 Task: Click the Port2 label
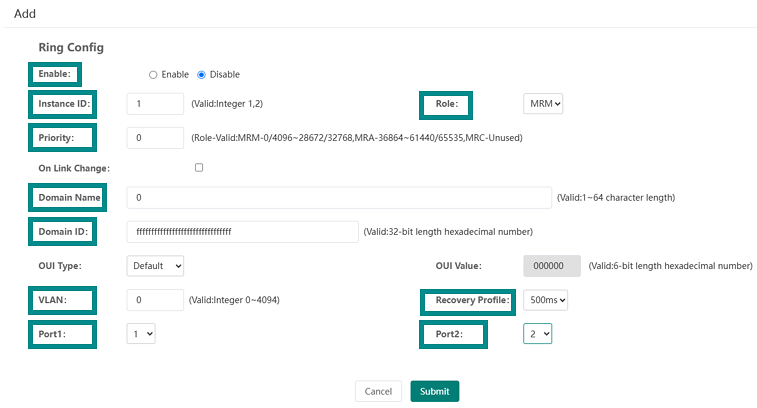(x=449, y=334)
